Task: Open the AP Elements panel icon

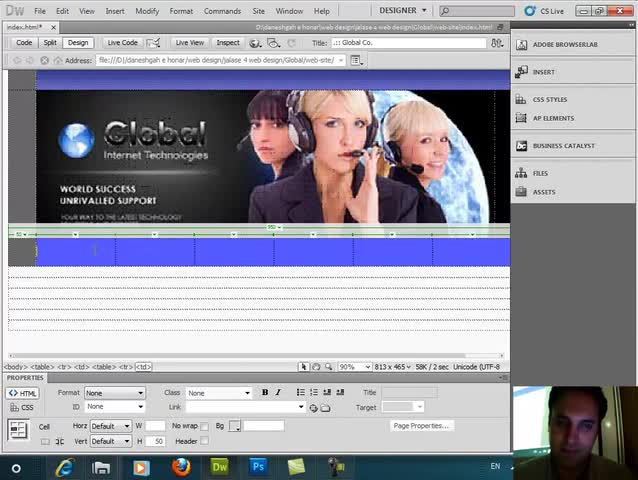Action: [x=521, y=118]
